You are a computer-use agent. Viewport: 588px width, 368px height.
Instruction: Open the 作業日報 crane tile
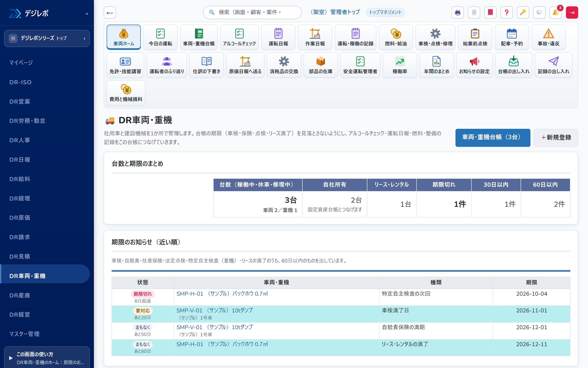[315, 37]
